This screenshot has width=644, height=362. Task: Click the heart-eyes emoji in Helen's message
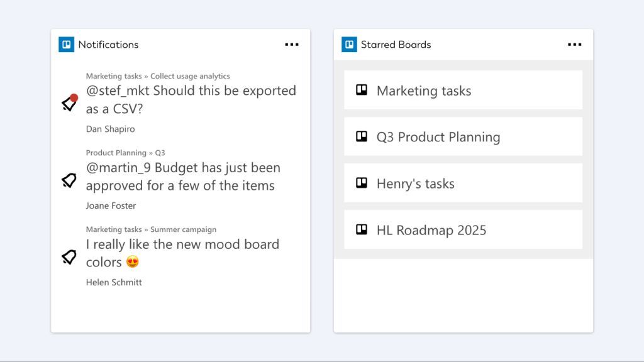(133, 261)
